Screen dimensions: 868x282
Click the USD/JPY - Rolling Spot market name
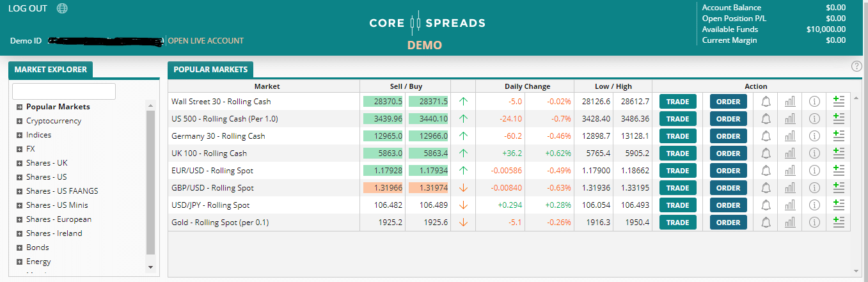pos(210,205)
